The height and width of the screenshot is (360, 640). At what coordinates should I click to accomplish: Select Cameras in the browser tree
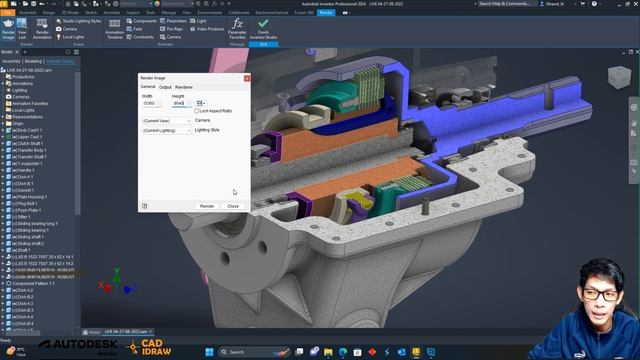20,97
